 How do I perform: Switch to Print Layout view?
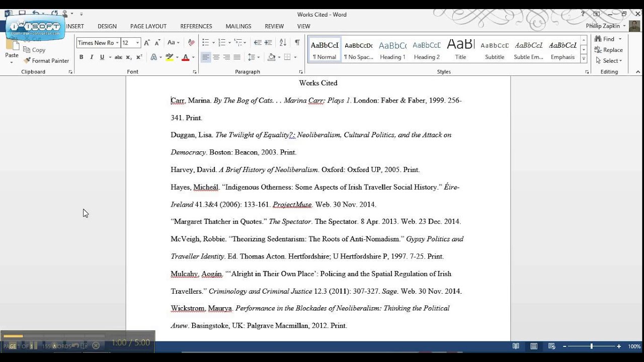[534, 346]
